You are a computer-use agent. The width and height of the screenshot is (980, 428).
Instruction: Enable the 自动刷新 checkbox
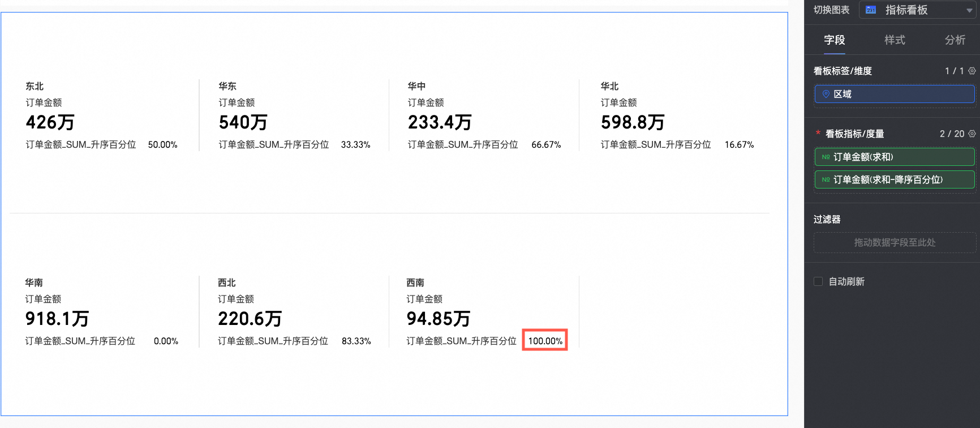[818, 281]
